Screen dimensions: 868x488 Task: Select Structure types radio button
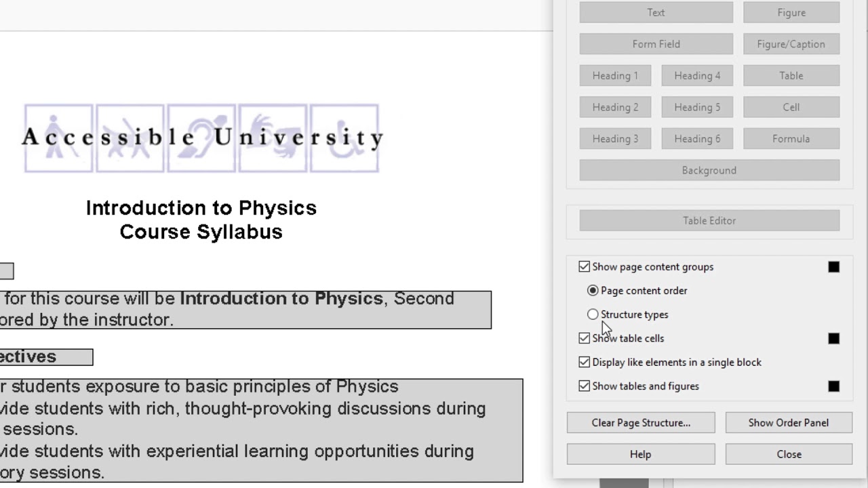(593, 314)
